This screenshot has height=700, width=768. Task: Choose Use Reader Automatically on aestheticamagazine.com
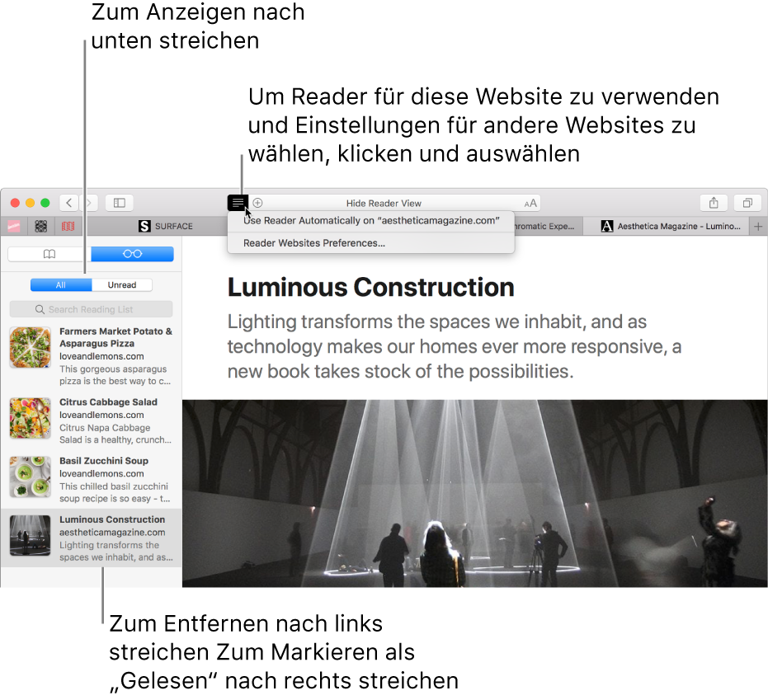tap(371, 221)
